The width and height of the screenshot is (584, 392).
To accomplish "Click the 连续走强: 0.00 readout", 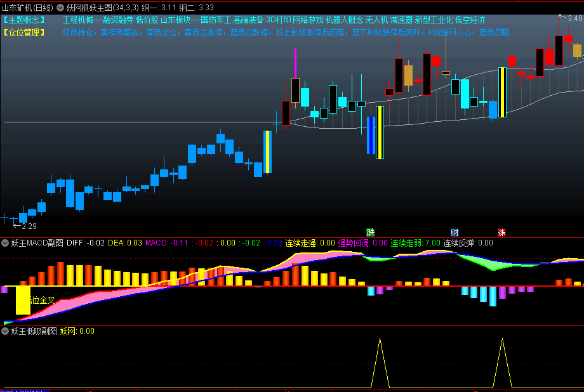I will tap(310, 244).
